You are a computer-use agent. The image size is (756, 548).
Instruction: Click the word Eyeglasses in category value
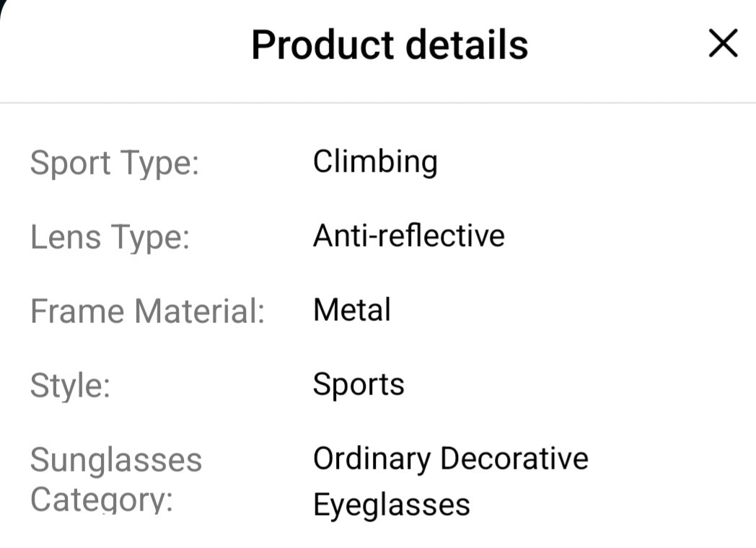(x=391, y=504)
